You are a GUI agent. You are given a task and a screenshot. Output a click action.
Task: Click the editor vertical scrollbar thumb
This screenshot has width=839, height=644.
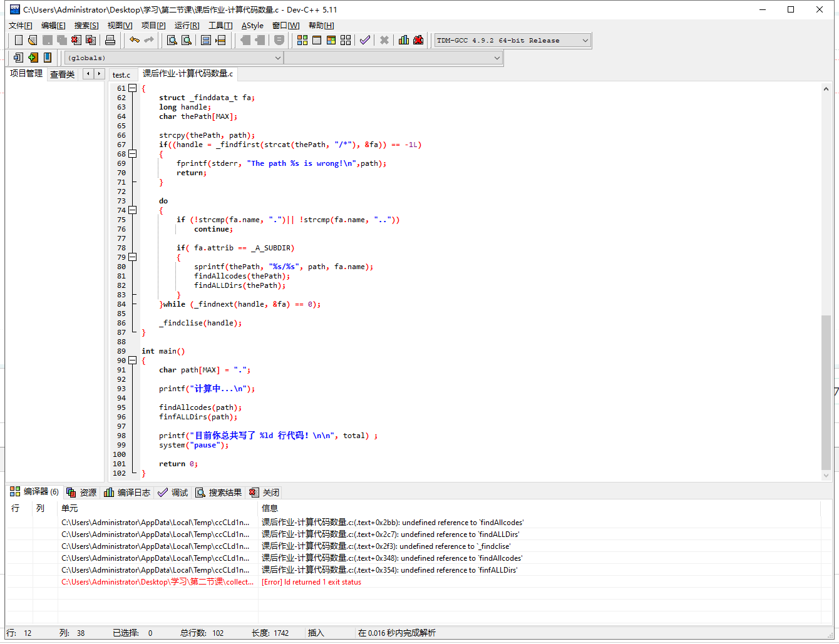[826, 391]
